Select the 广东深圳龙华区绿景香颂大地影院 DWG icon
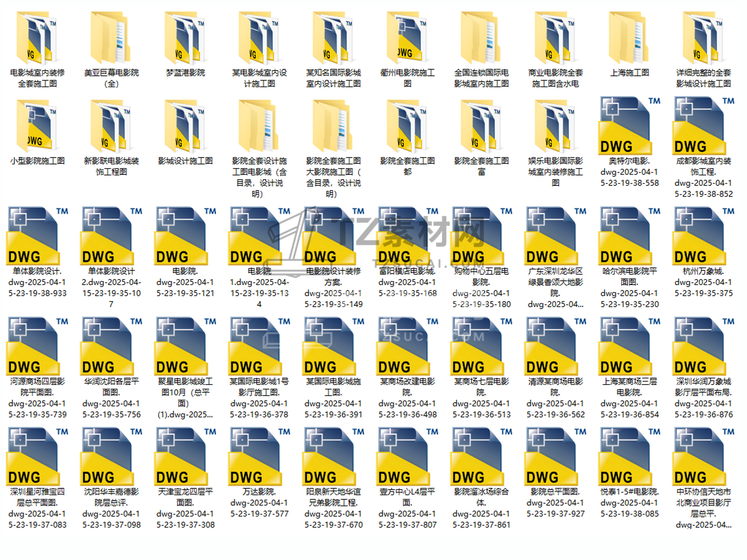 tap(555, 236)
